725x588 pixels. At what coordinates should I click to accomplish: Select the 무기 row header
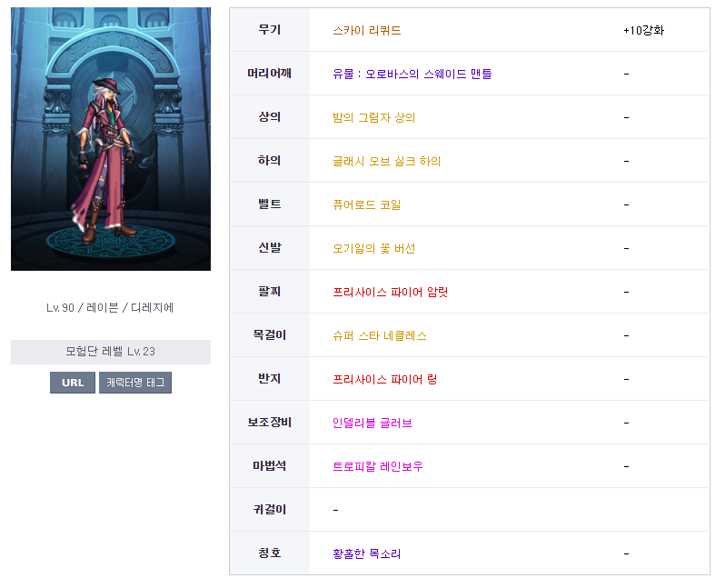pyautogui.click(x=270, y=30)
